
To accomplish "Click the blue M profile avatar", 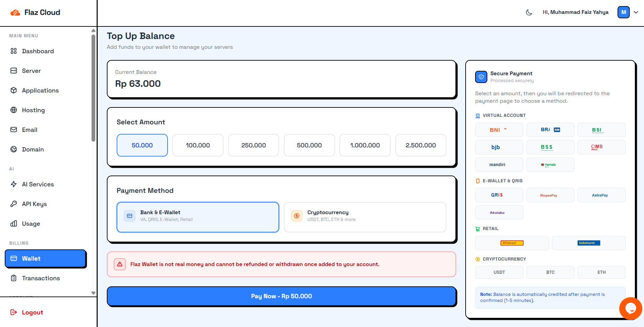I will [x=623, y=12].
